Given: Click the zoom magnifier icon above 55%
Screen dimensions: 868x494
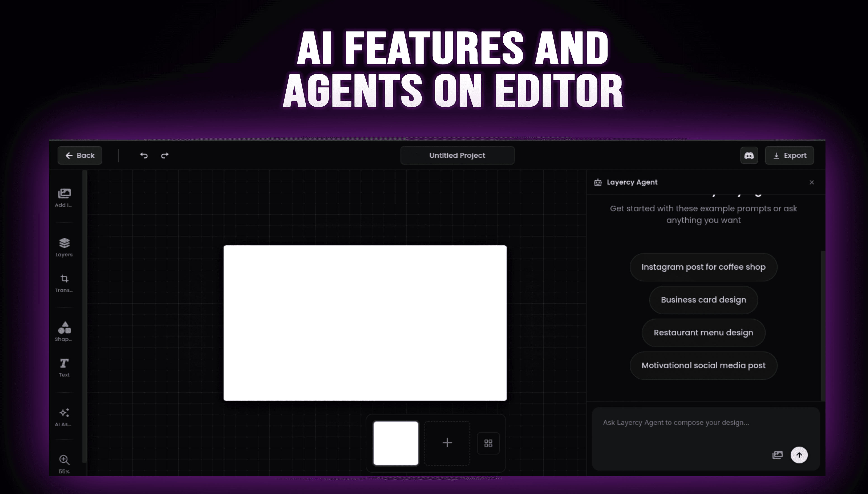Looking at the screenshot, I should [64, 460].
